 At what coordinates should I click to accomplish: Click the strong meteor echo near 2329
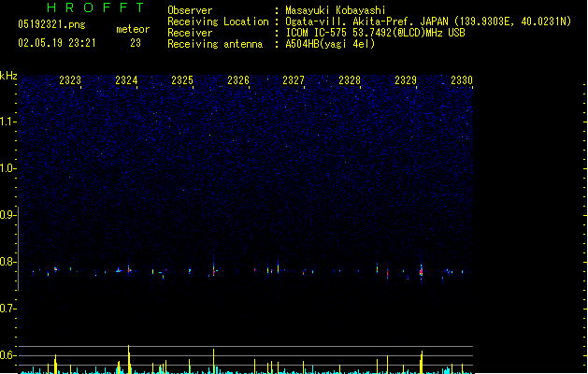[421, 271]
